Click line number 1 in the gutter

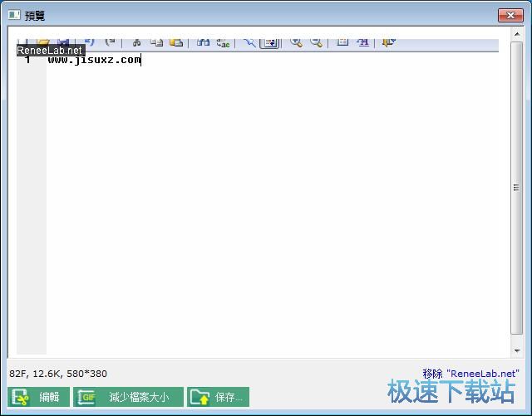pyautogui.click(x=27, y=60)
